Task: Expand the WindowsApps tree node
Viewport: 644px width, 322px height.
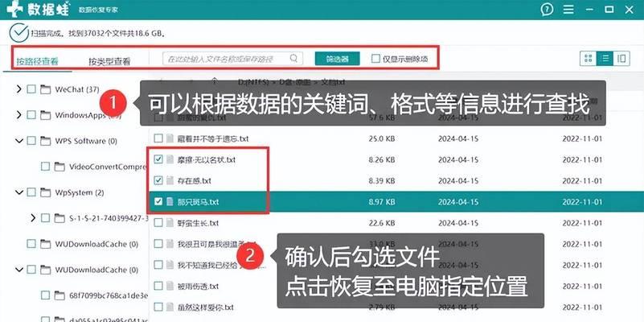Action: click(18, 115)
